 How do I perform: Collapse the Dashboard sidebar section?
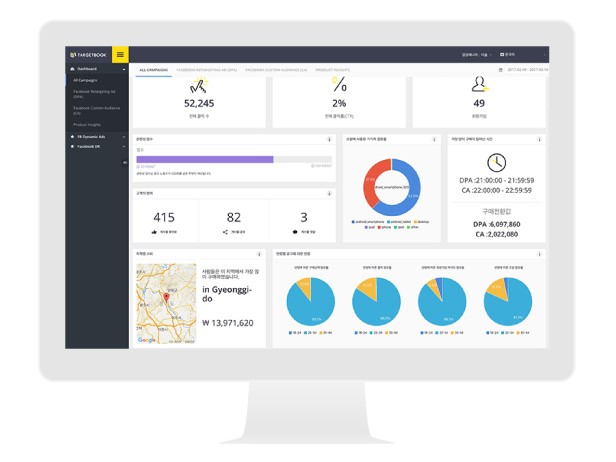click(124, 69)
